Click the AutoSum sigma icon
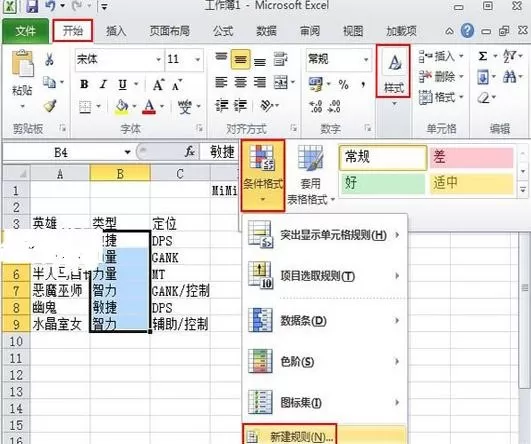The image size is (531, 444). coord(483,56)
